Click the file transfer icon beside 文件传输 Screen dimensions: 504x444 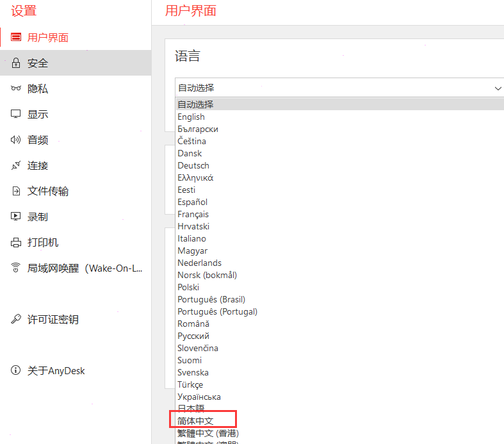(16, 191)
